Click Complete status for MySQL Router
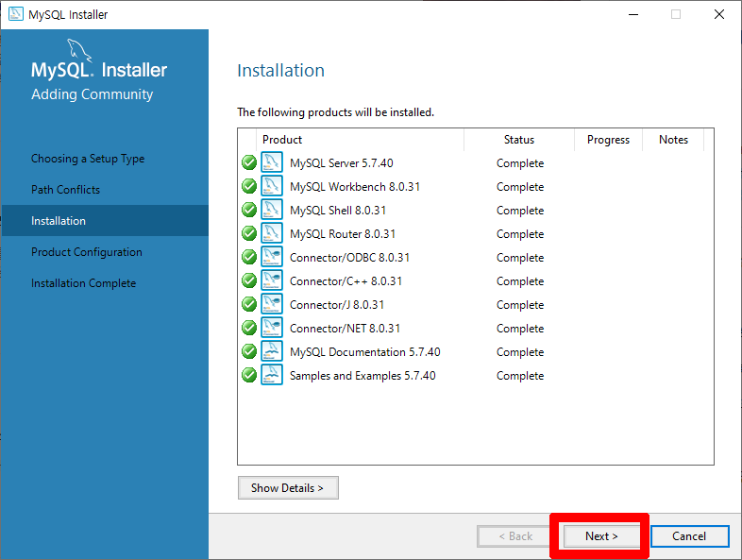 pyautogui.click(x=520, y=235)
